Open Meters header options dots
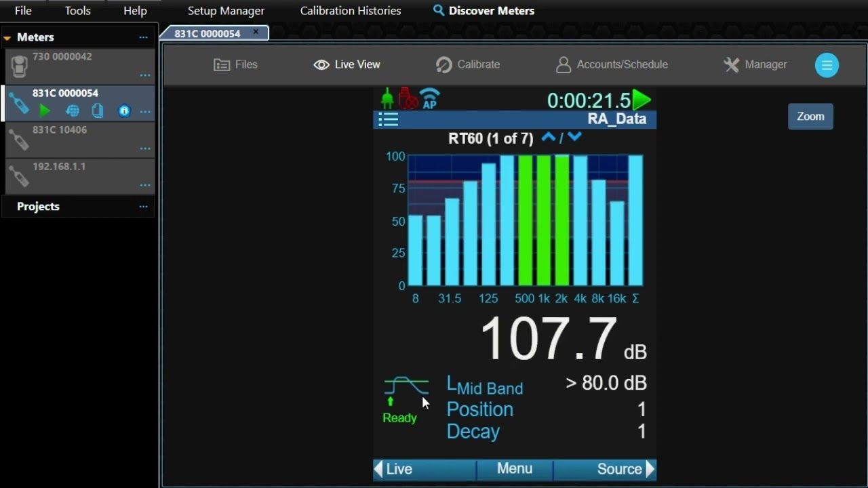868x488 pixels. pos(143,38)
